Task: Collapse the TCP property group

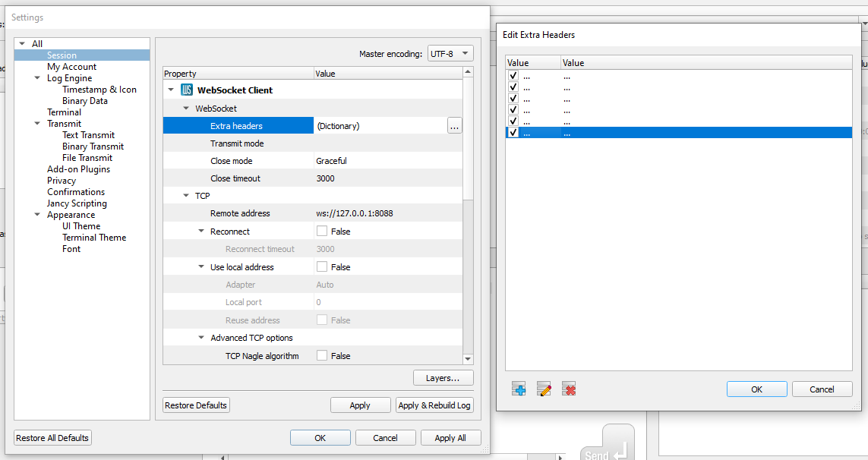Action: pyautogui.click(x=186, y=196)
